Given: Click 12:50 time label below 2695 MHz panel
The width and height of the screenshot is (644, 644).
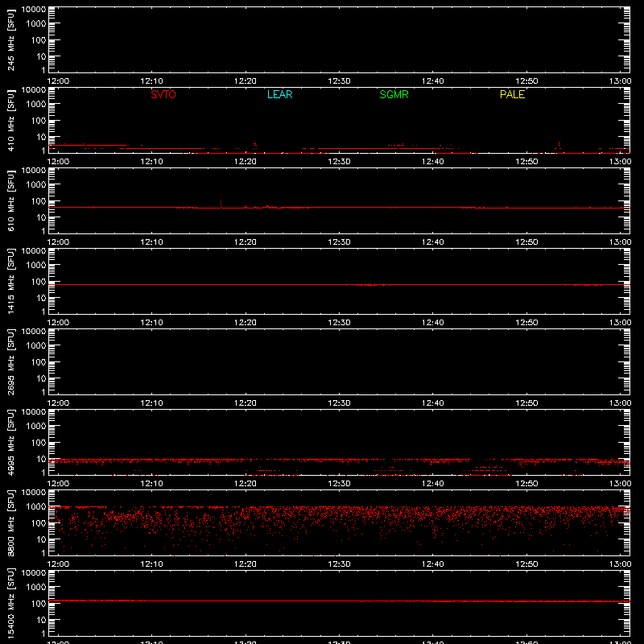Looking at the screenshot, I should (526, 403).
